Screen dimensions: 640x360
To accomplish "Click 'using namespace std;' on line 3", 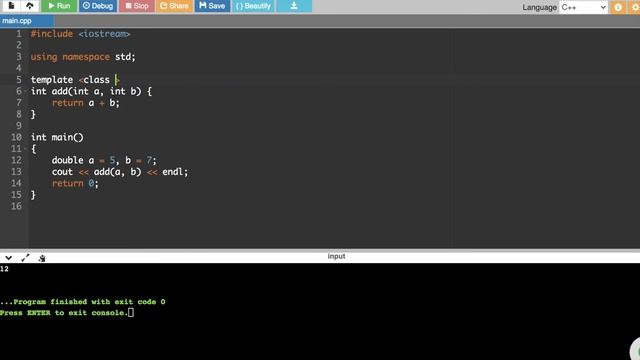I will (83, 57).
